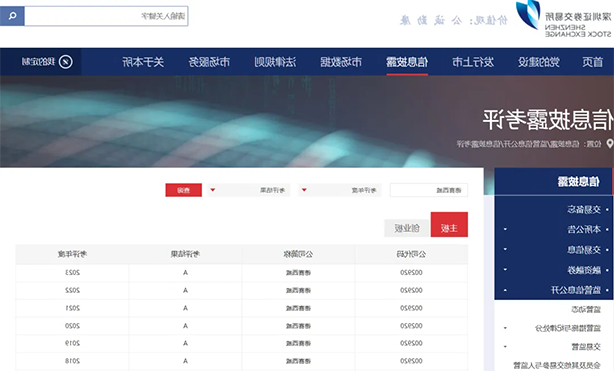Screen dimensions: 614x371
Task: Click the magnifier search icon button
Action: [12, 16]
